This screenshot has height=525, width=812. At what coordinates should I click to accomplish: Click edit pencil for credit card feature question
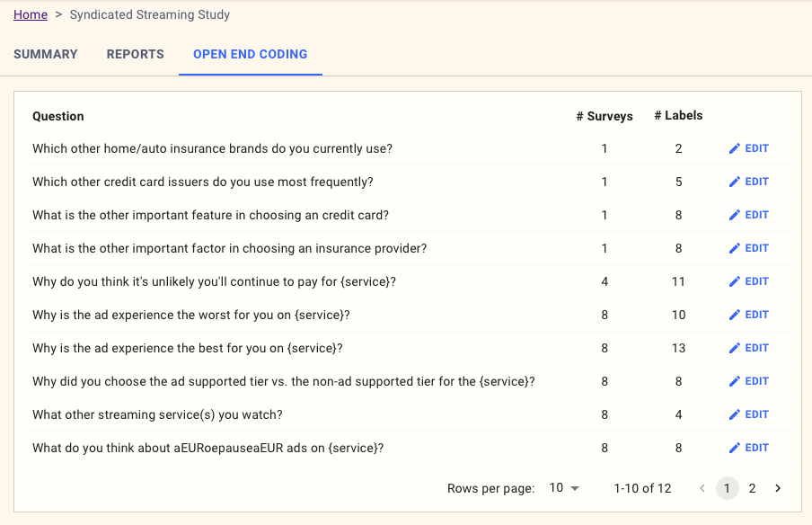click(x=735, y=215)
